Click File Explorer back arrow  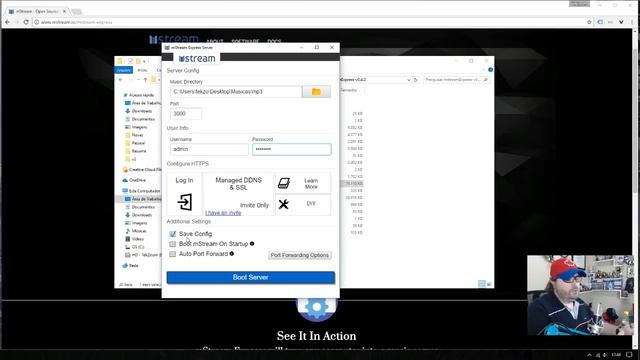[120, 80]
